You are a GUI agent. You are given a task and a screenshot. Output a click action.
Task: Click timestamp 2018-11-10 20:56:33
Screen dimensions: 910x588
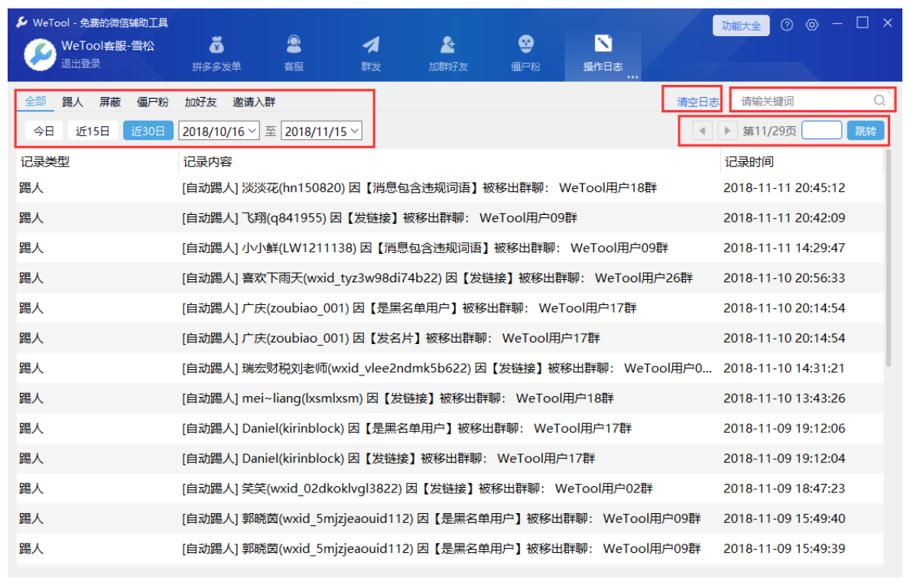784,278
